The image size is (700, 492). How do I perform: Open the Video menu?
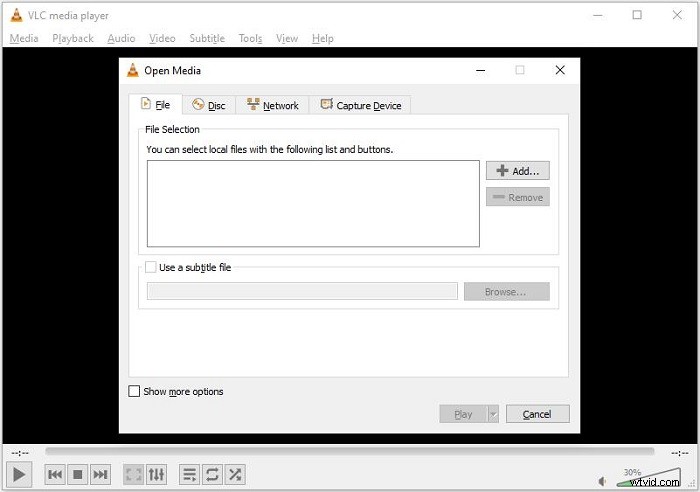coord(162,38)
